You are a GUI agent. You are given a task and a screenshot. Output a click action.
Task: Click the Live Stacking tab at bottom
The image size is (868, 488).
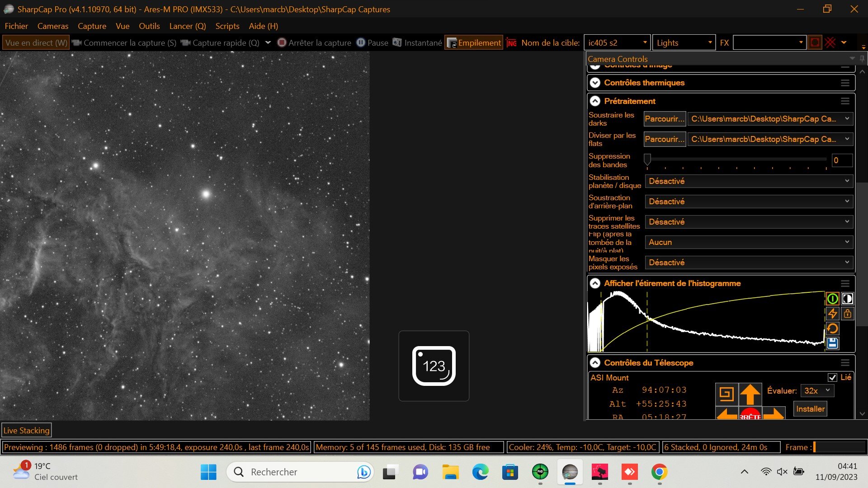point(26,431)
